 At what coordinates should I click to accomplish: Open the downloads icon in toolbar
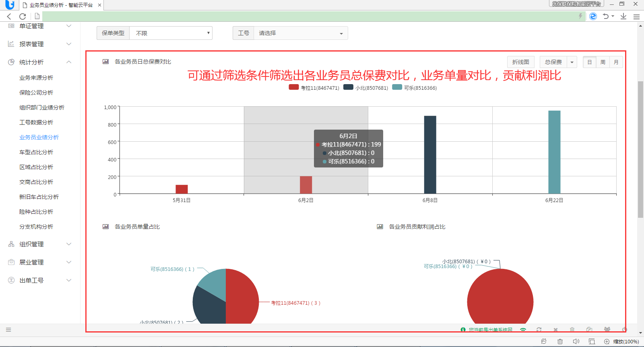[623, 16]
